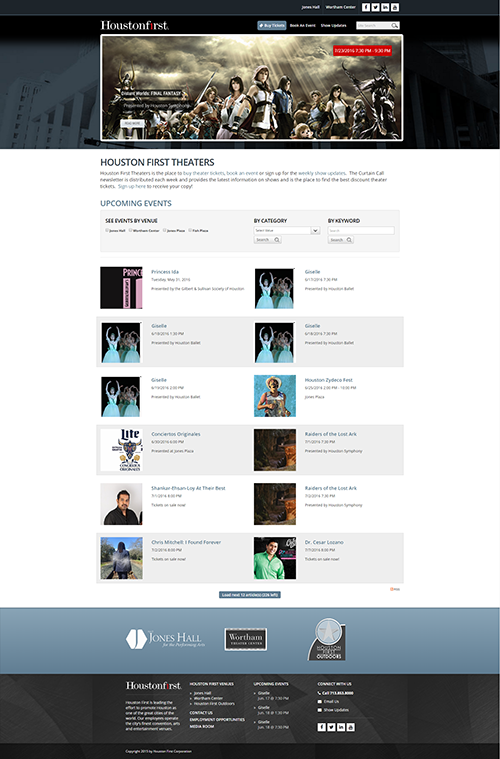
Task: Check the Fish Plaza venue checkbox
Action: click(x=190, y=230)
